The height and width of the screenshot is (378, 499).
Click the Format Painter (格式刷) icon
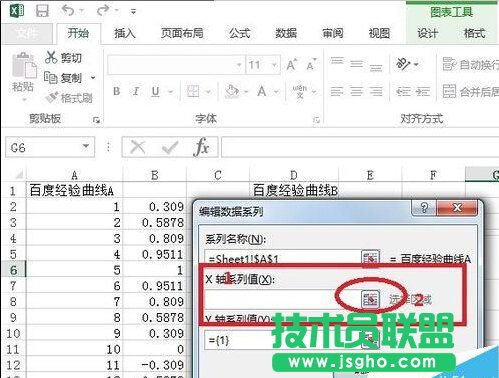point(51,97)
